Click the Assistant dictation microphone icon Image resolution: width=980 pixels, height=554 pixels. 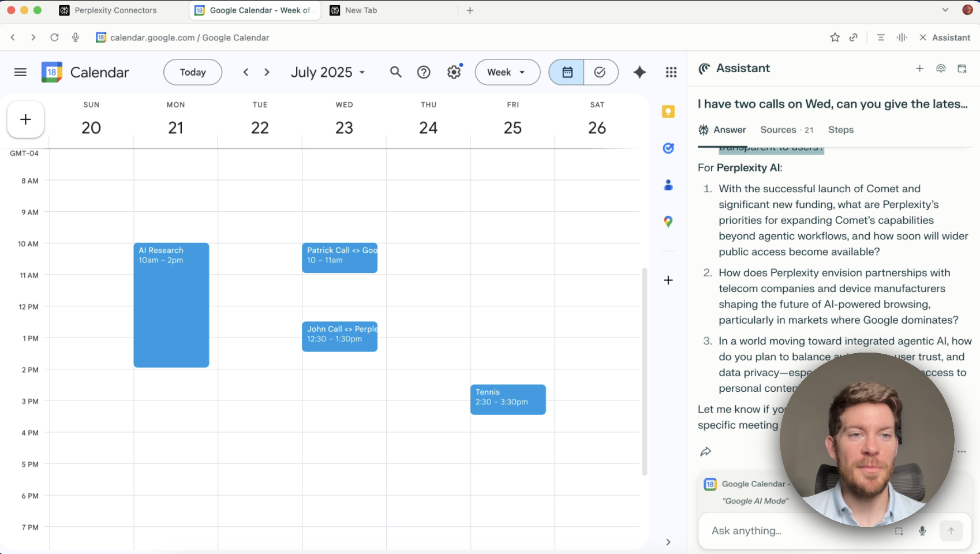[922, 531]
